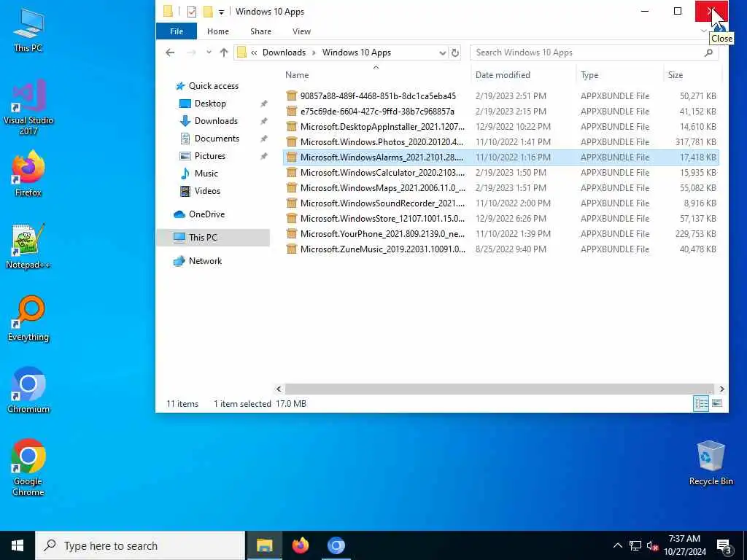The image size is (747, 560).
Task: Click the Microsoft.WindowsMaps file icon
Action: (x=292, y=187)
